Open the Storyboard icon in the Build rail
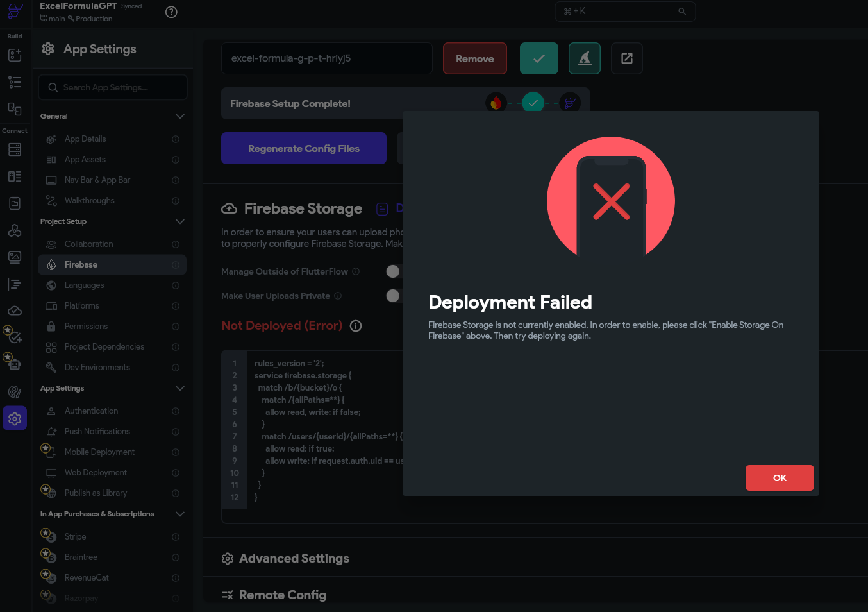Viewport: 868px width, 612px height. point(15,109)
